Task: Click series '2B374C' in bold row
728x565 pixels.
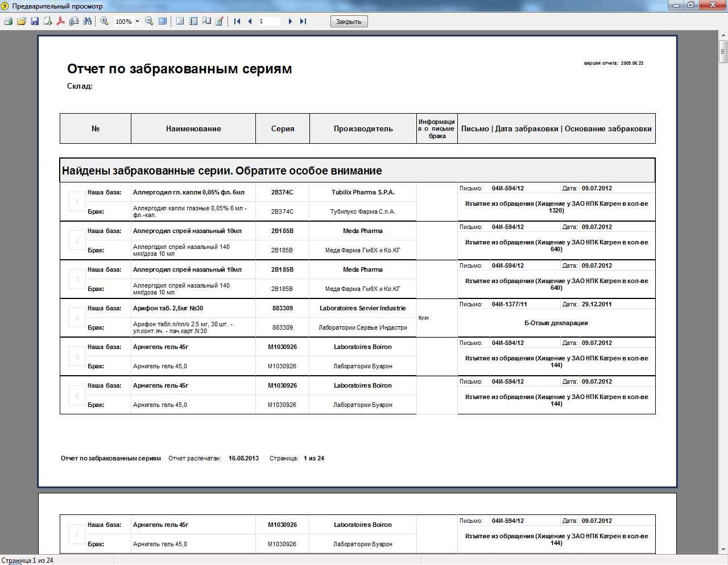Action: click(x=282, y=192)
